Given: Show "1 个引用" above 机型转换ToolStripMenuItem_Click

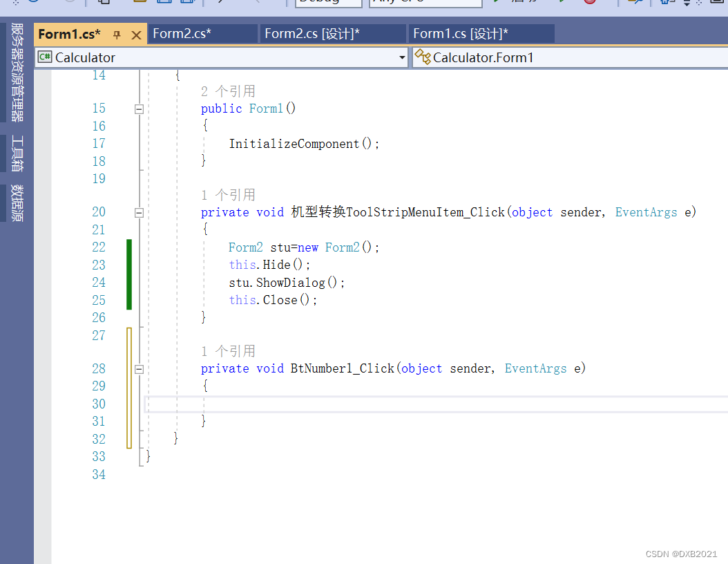Looking at the screenshot, I should point(228,195).
